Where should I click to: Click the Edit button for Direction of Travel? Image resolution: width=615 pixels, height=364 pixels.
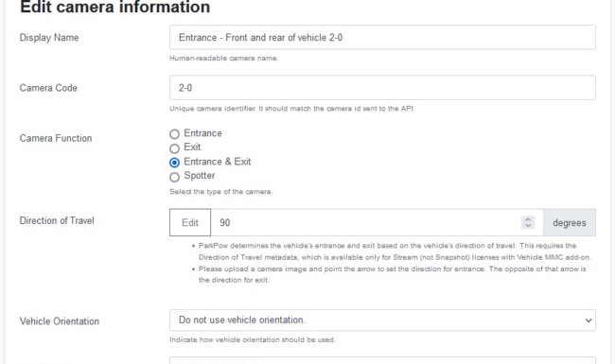tap(190, 222)
